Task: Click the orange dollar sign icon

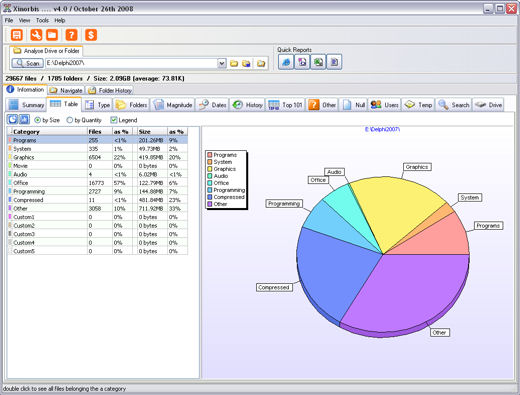Action: point(91,35)
